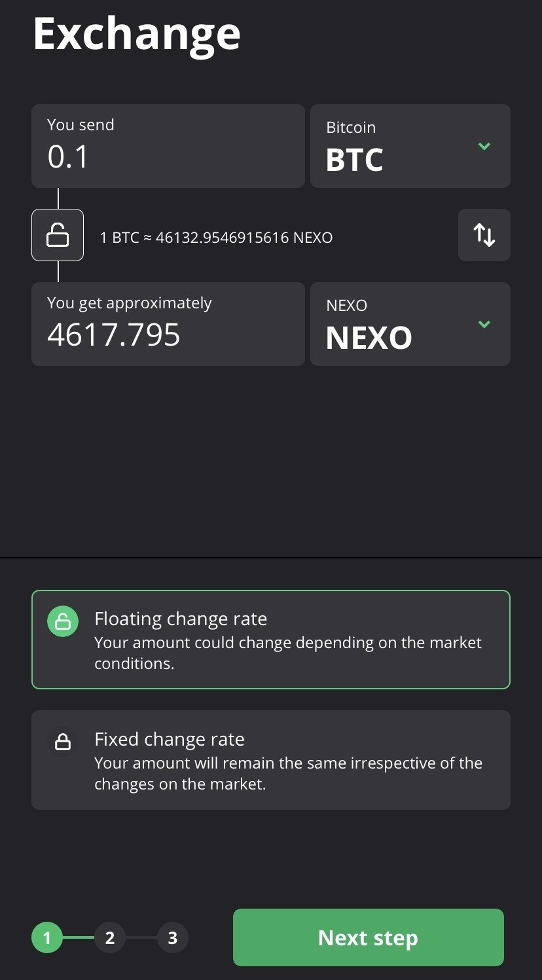Click the green open-lock icon for floating rate
Screen dimensions: 542x980
tap(63, 623)
